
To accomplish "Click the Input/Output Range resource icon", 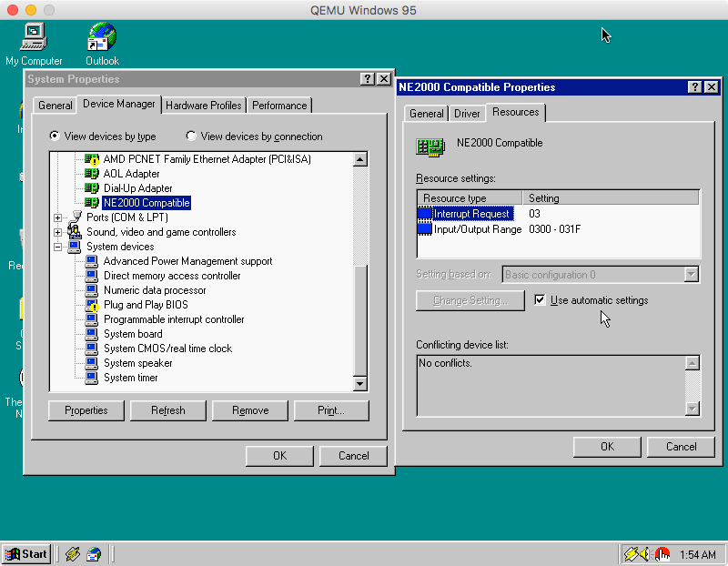I will point(425,229).
